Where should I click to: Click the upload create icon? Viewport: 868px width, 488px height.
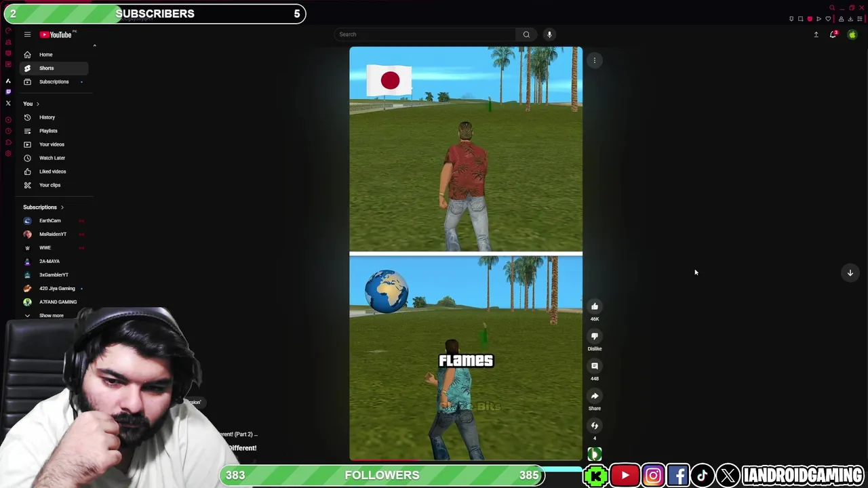816,35
